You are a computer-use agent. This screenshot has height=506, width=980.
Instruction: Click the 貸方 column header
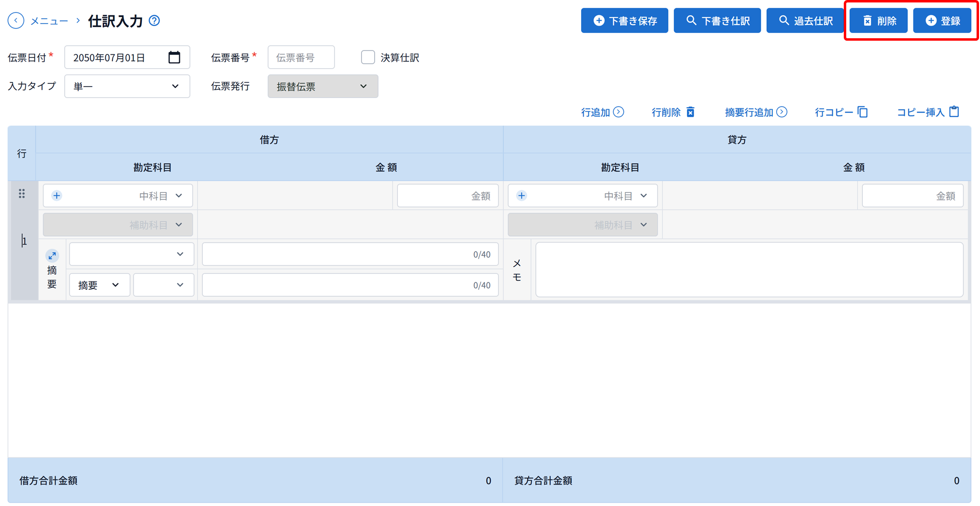click(737, 140)
